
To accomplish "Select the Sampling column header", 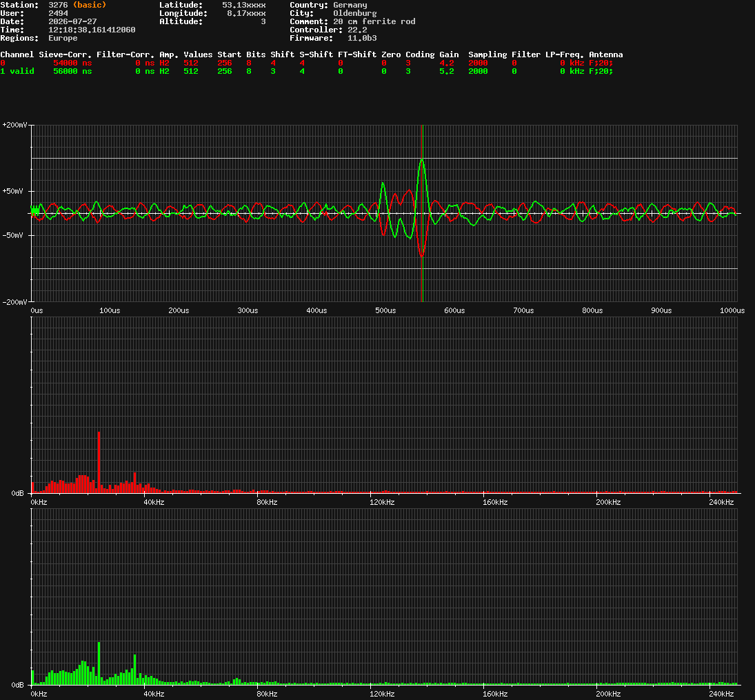I will coord(487,54).
